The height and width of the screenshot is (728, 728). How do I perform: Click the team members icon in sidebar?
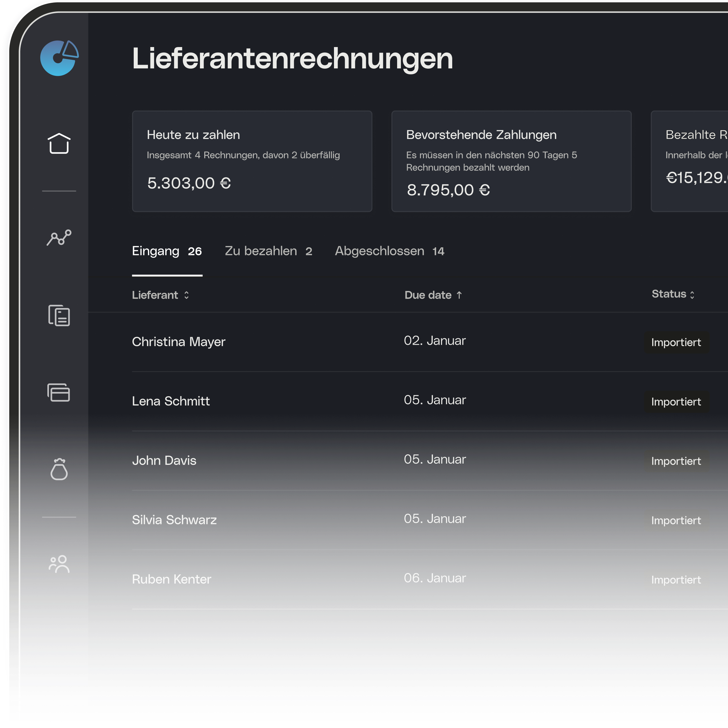click(x=59, y=564)
